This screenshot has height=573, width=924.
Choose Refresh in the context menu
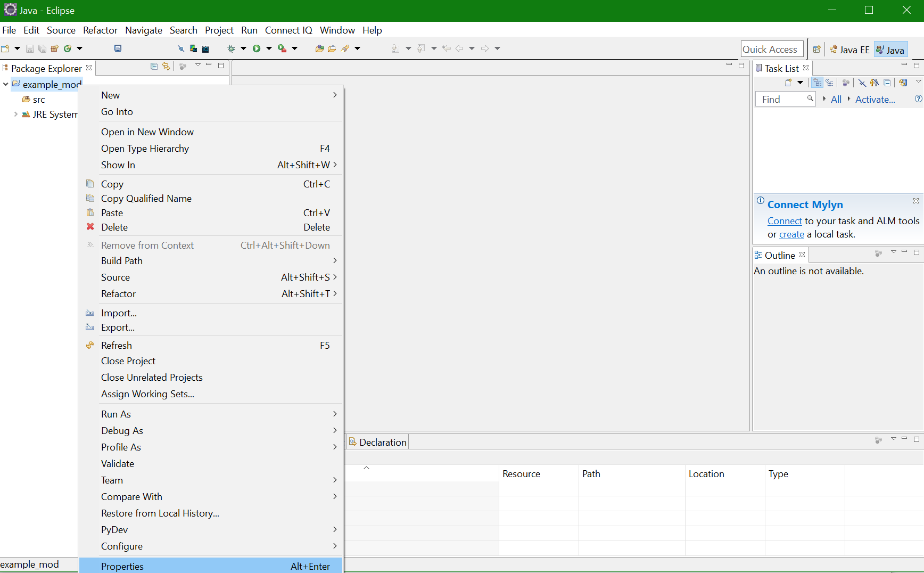pyautogui.click(x=211, y=346)
